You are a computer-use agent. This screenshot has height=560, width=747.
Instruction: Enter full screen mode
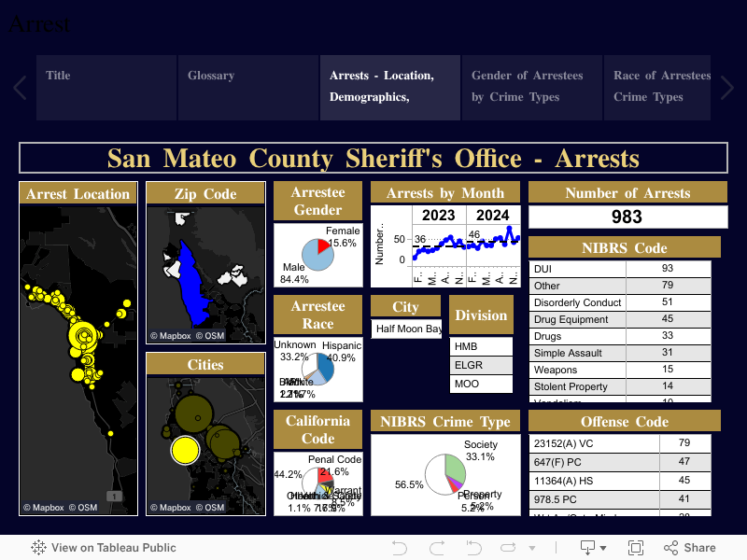pyautogui.click(x=636, y=548)
